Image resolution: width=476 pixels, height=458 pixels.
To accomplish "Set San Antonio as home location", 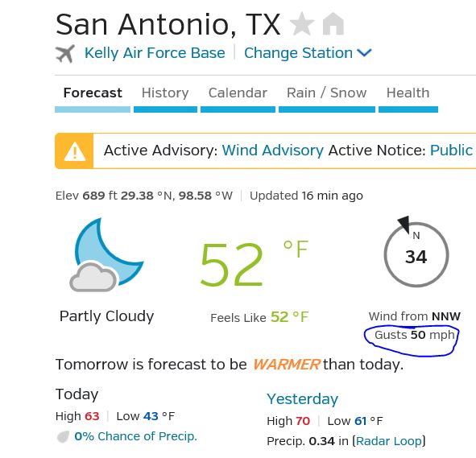I will (333, 24).
